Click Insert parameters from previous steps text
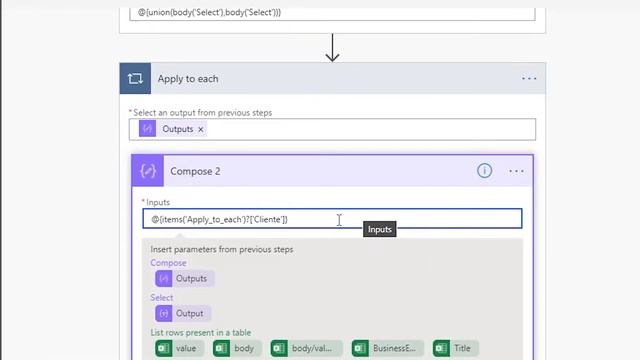The width and height of the screenshot is (640, 360). pos(222,249)
